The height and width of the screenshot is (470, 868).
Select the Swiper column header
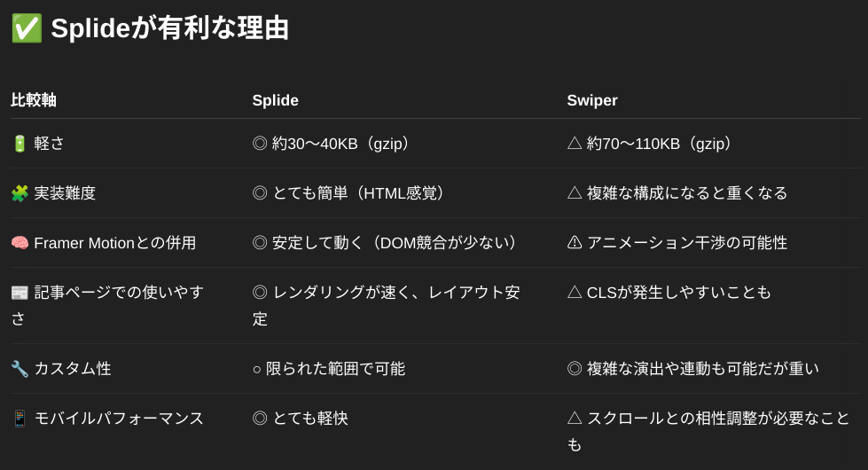pyautogui.click(x=591, y=100)
